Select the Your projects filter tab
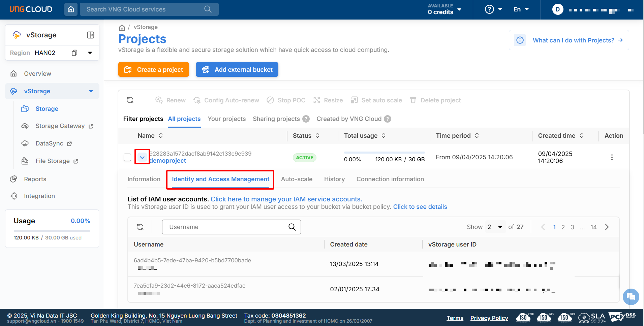 coord(226,119)
